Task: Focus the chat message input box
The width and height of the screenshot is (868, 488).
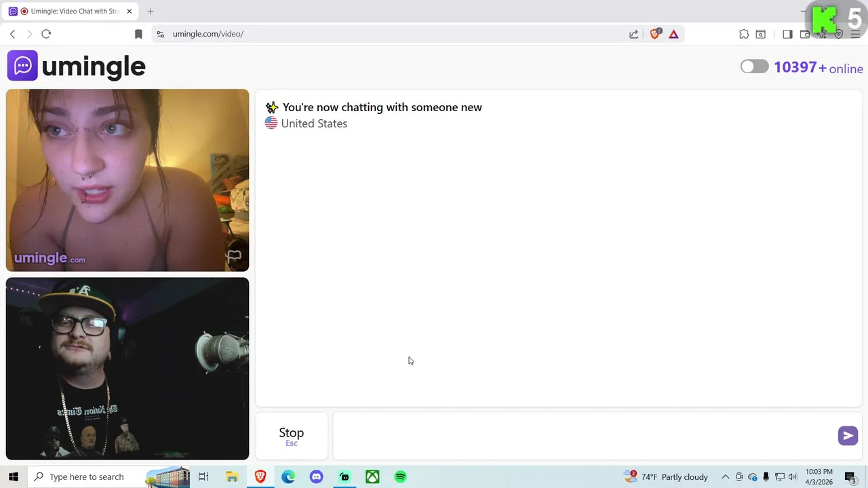Action: pyautogui.click(x=585, y=436)
